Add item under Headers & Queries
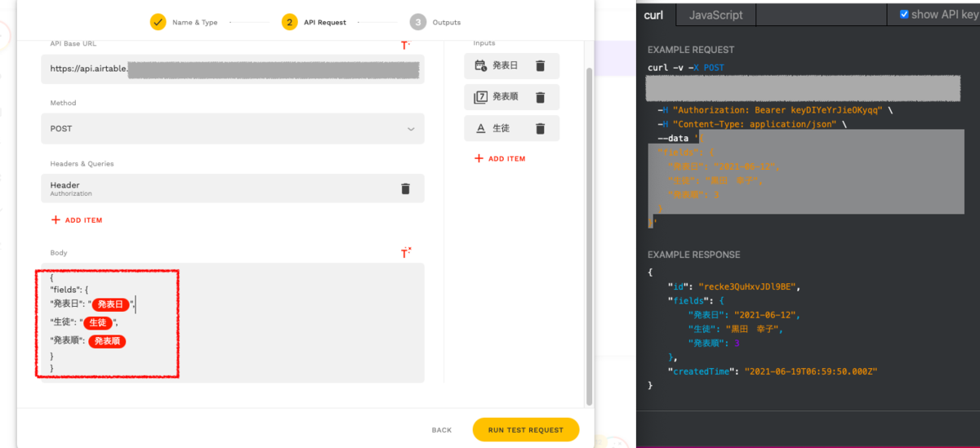This screenshot has width=980, height=448. 77,220
